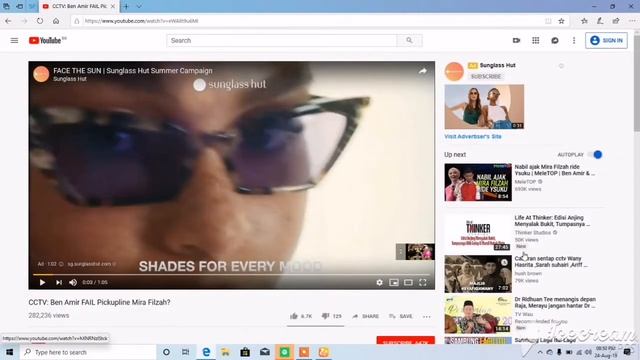Seek on the video progress bar
This screenshot has height=360, width=640.
point(231,275)
